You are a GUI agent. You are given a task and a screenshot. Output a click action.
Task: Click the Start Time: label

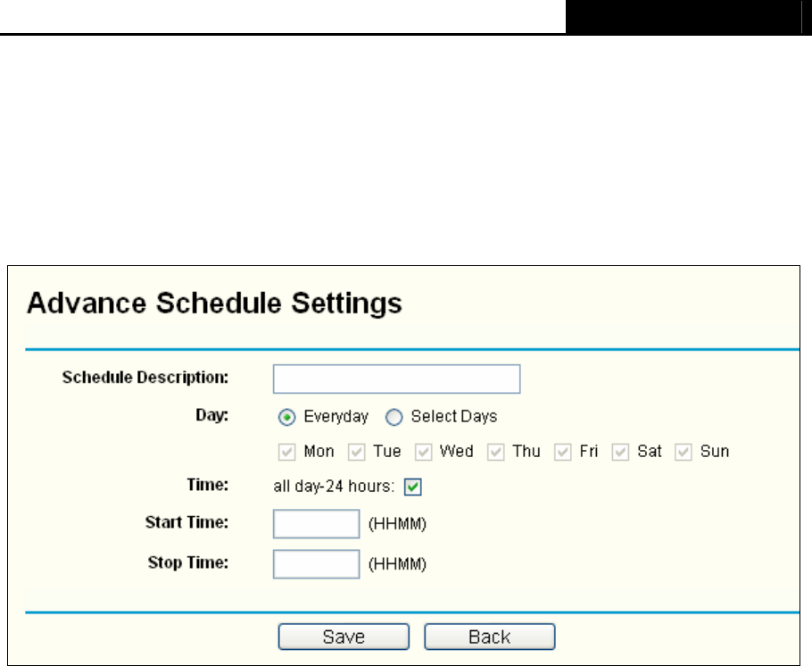click(x=186, y=522)
